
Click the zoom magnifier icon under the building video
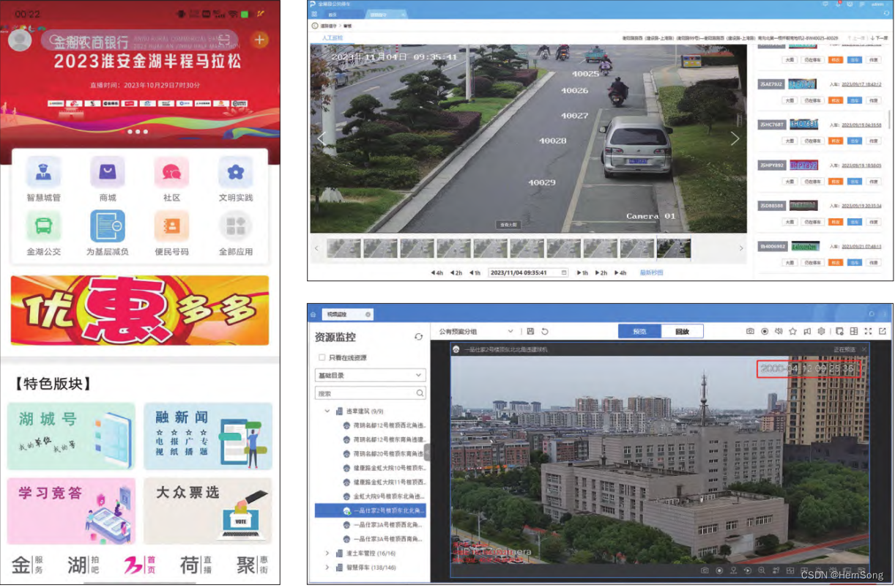762,570
